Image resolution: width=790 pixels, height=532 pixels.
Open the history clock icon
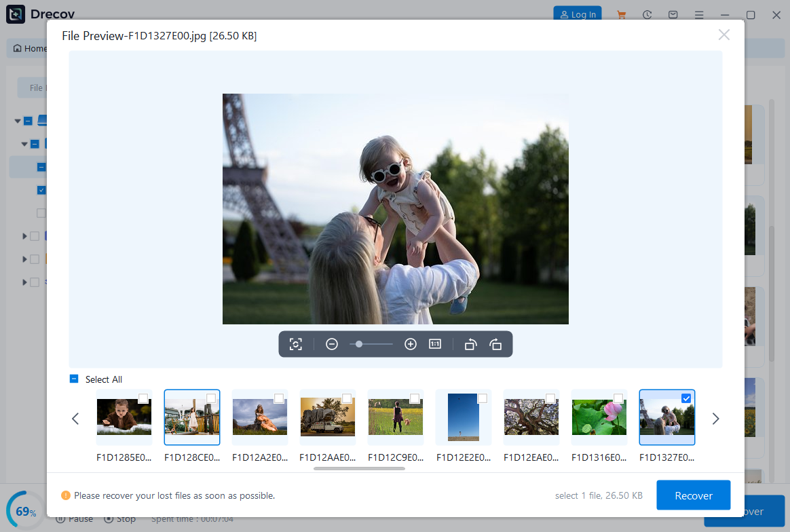pyautogui.click(x=647, y=14)
